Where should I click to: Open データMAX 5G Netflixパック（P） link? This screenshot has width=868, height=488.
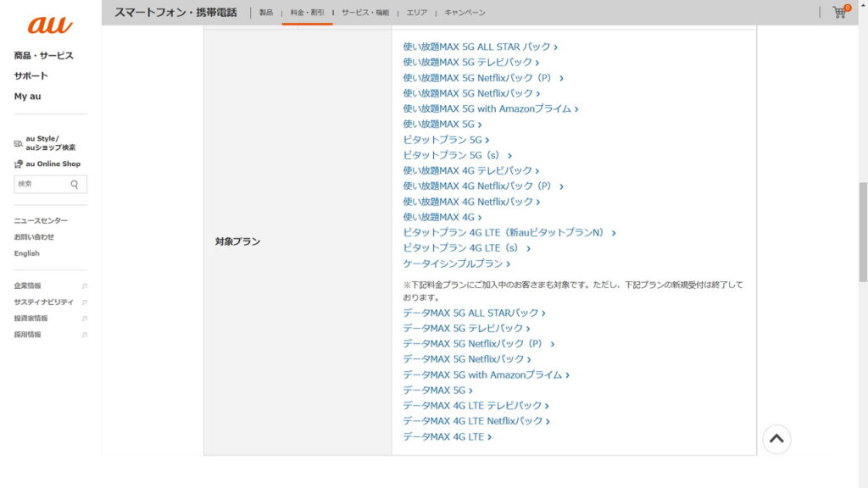[478, 344]
